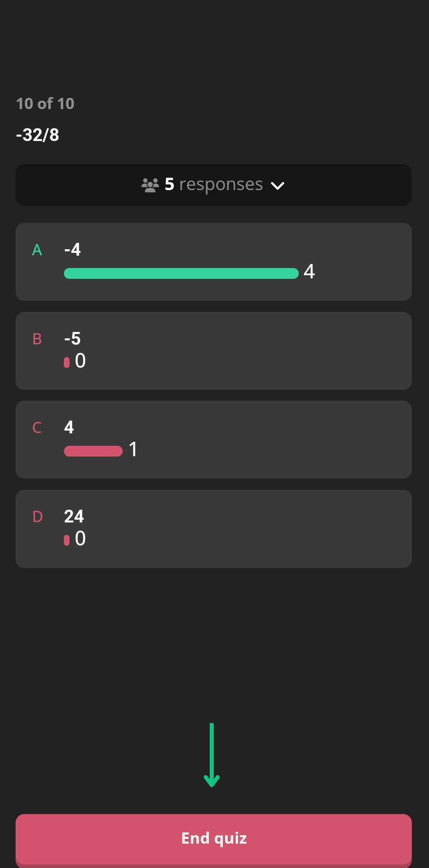
Task: Open answer card B showing -5
Action: point(214,351)
